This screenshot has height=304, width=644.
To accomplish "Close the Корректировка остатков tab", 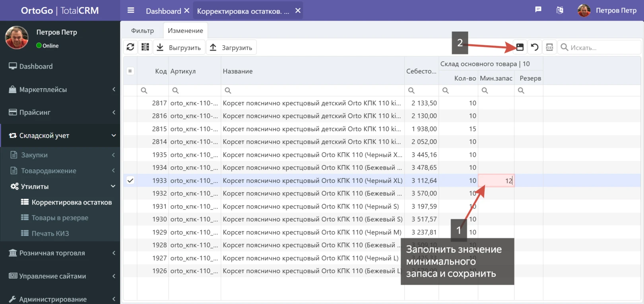I will point(298,11).
